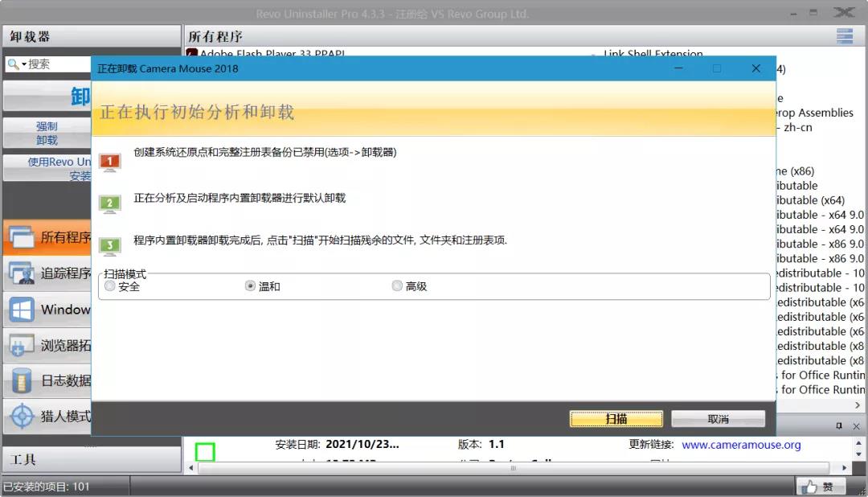This screenshot has height=497, width=868.
Task: Activate 猎人模式 in the sidebar
Action: [x=47, y=416]
